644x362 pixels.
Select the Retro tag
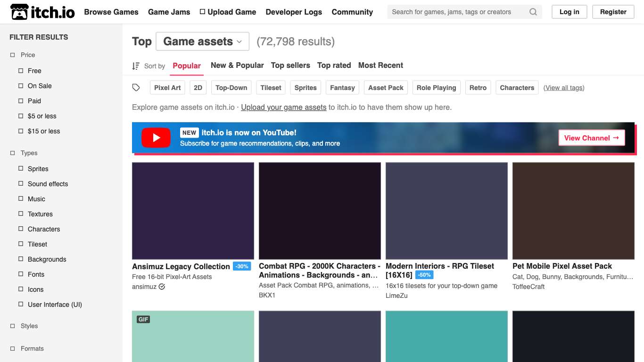478,88
